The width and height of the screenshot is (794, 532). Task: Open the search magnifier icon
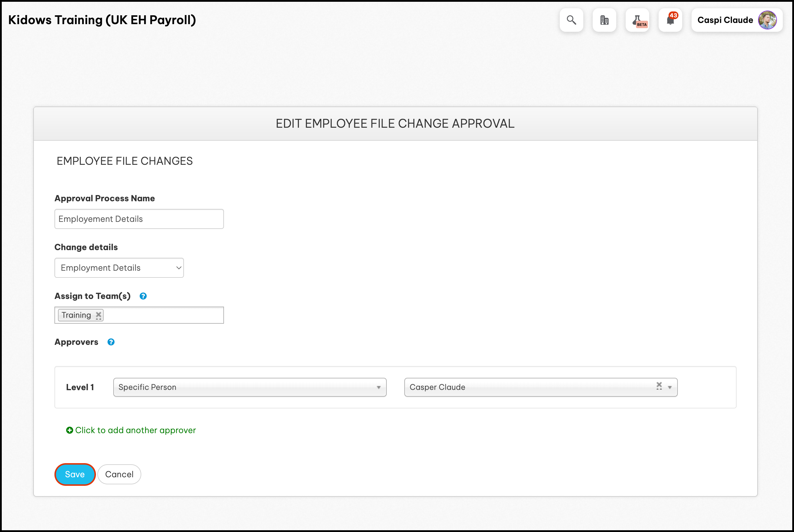click(x=572, y=20)
